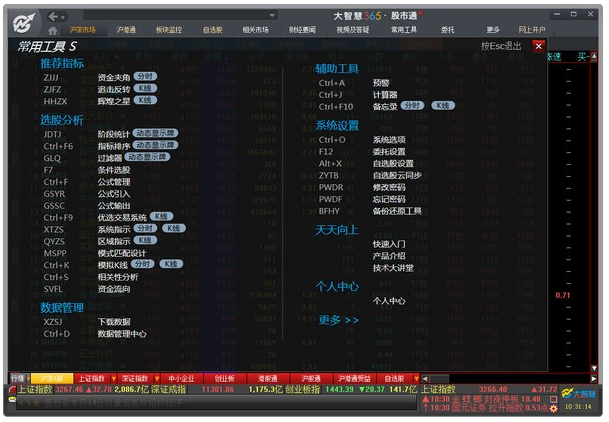Open the 财经要闻 menu
The width and height of the screenshot is (609, 422).
(302, 30)
